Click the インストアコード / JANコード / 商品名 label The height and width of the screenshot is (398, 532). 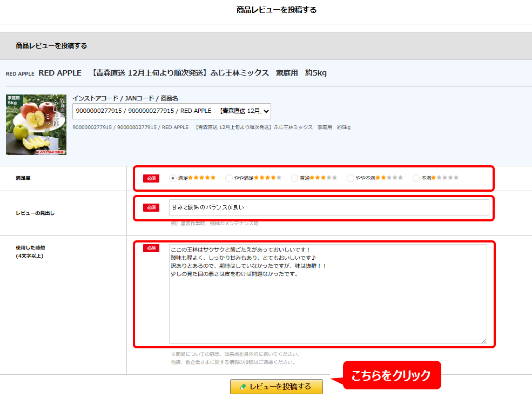(x=125, y=98)
